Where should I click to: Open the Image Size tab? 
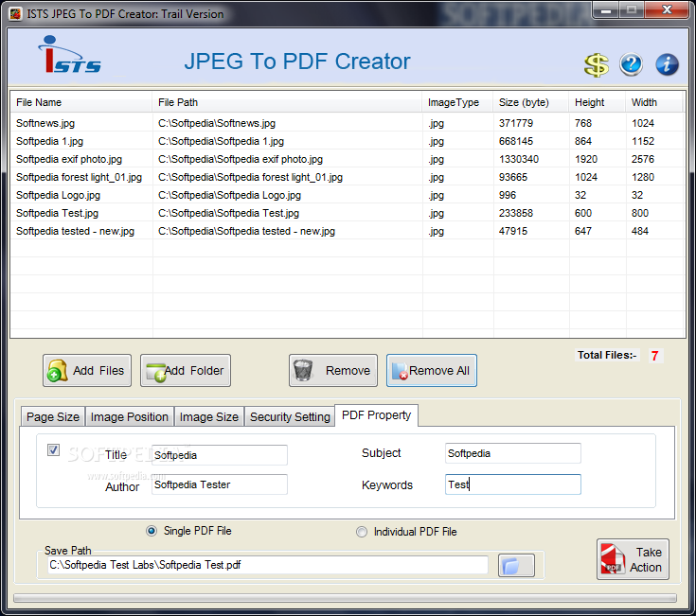tap(209, 417)
